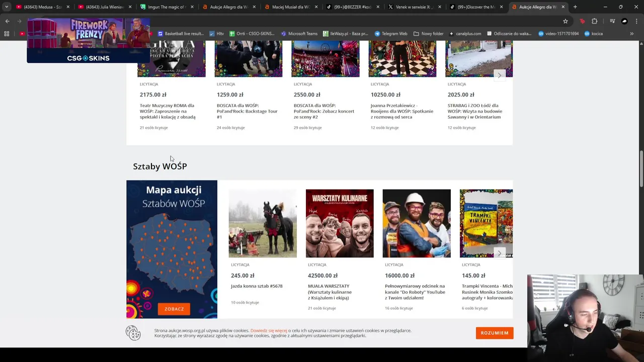Viewport: 644px width, 362px height.
Task: Click the Sztaby WOŚP heading
Action: pyautogui.click(x=160, y=166)
